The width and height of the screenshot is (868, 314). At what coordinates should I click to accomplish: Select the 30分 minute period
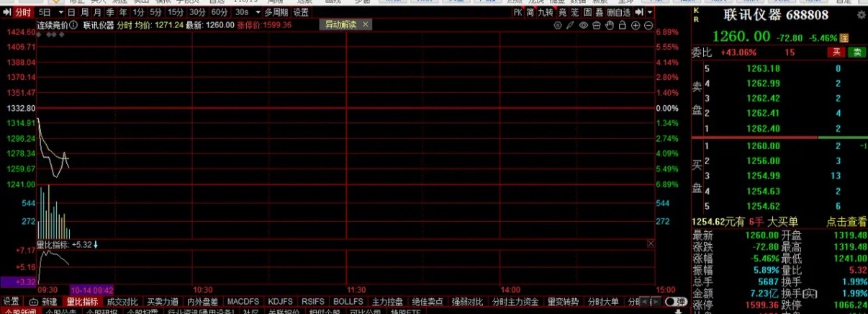[x=197, y=12]
